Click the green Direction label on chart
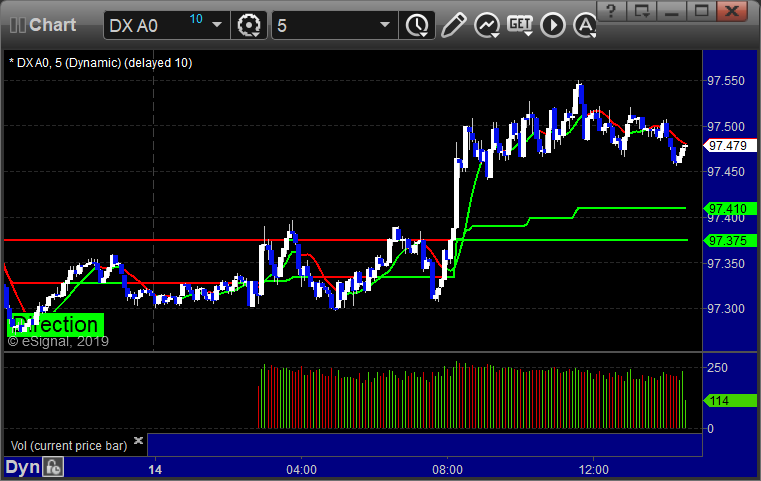Viewport: 761px width, 481px height. click(x=55, y=325)
